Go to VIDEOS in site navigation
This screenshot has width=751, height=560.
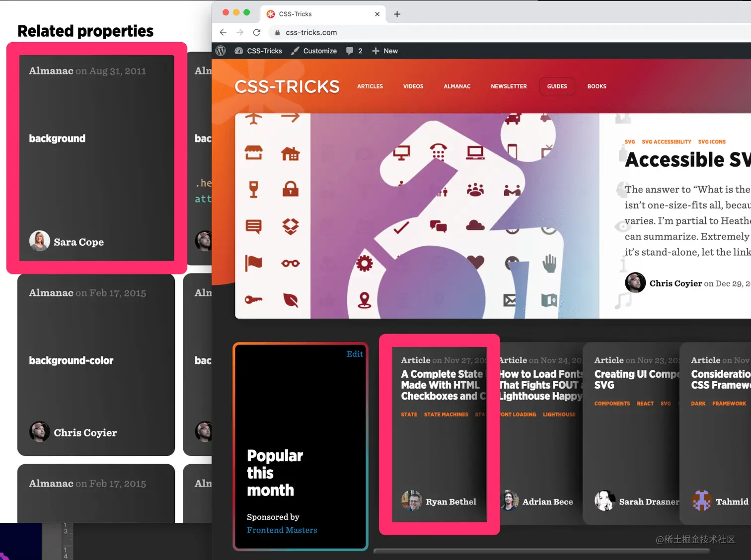coord(413,86)
